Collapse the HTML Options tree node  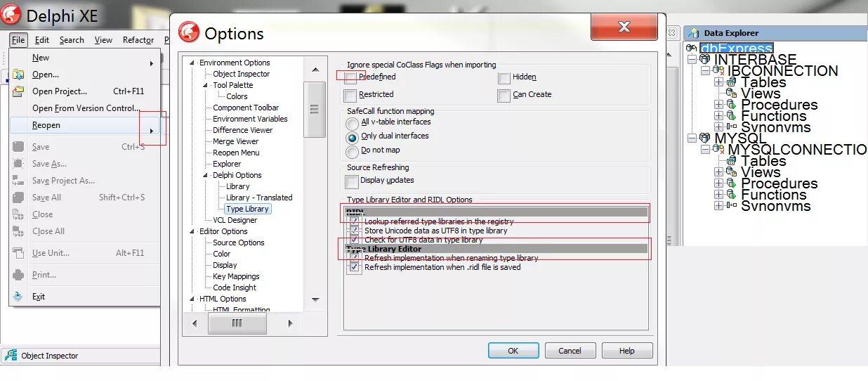point(192,299)
